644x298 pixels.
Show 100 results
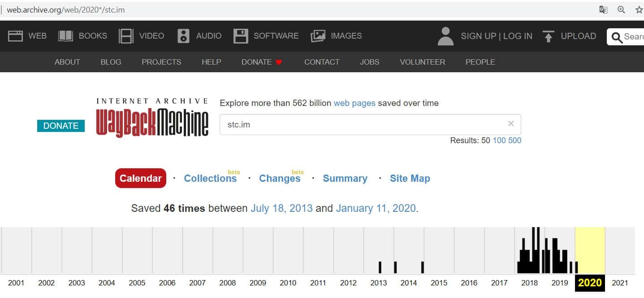(x=499, y=140)
